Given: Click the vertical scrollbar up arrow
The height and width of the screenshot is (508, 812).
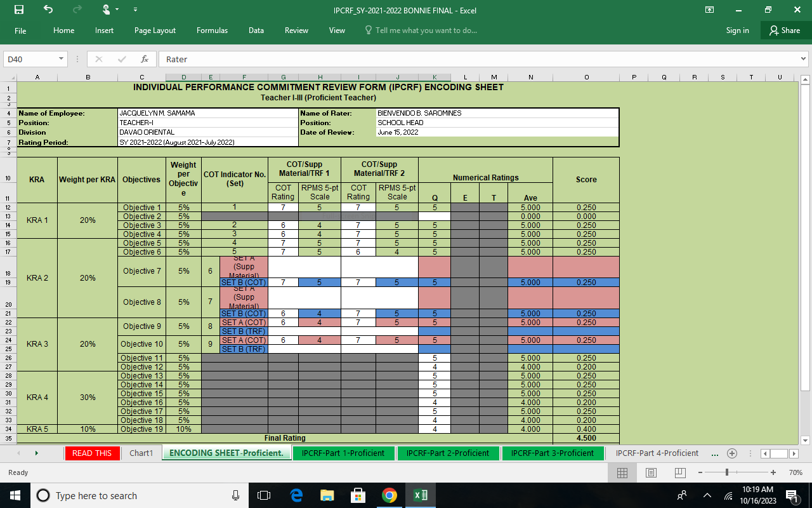Looking at the screenshot, I should click(x=806, y=79).
